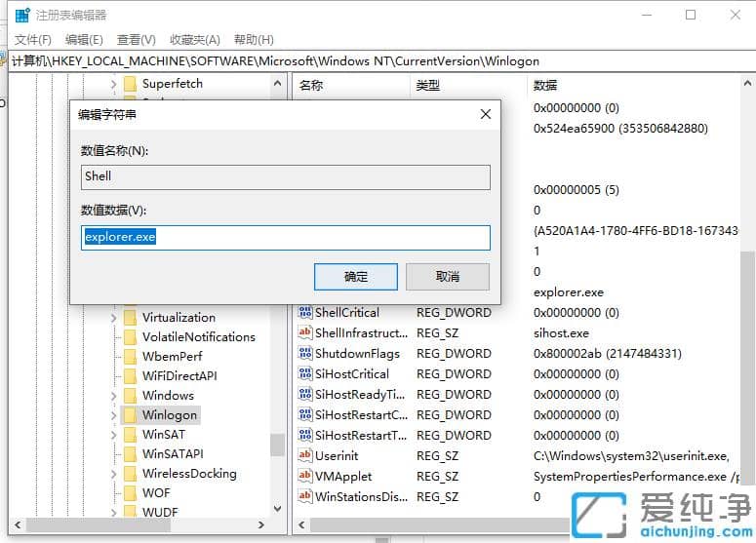Screen dimensions: 756x543
Task: Click tree pane horizontal scroll-left arrow
Action: pyautogui.click(x=18, y=524)
